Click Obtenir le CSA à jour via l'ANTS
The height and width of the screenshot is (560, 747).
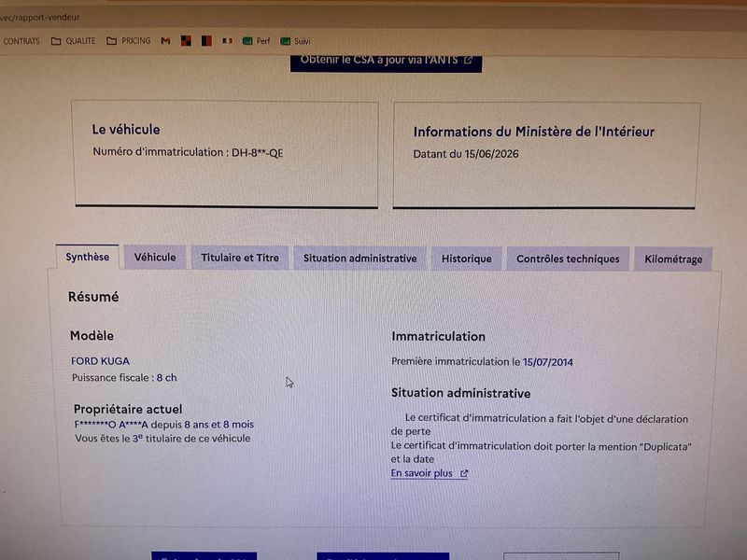pyautogui.click(x=386, y=62)
